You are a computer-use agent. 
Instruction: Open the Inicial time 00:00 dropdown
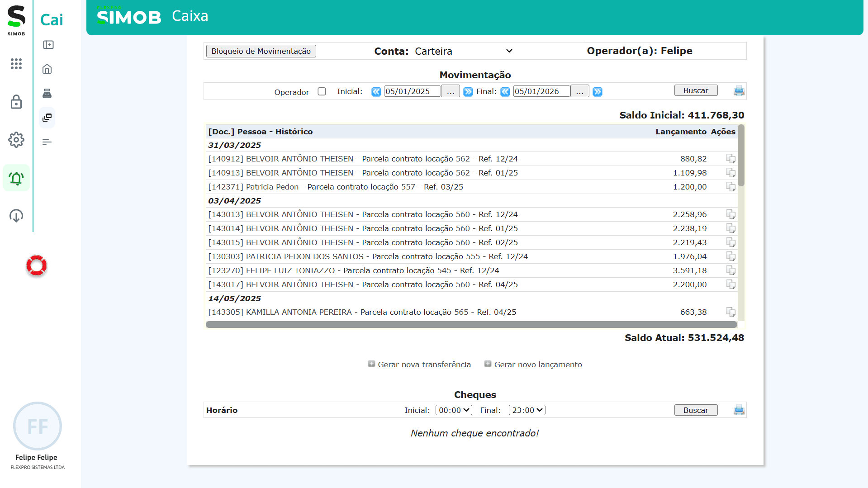point(454,410)
